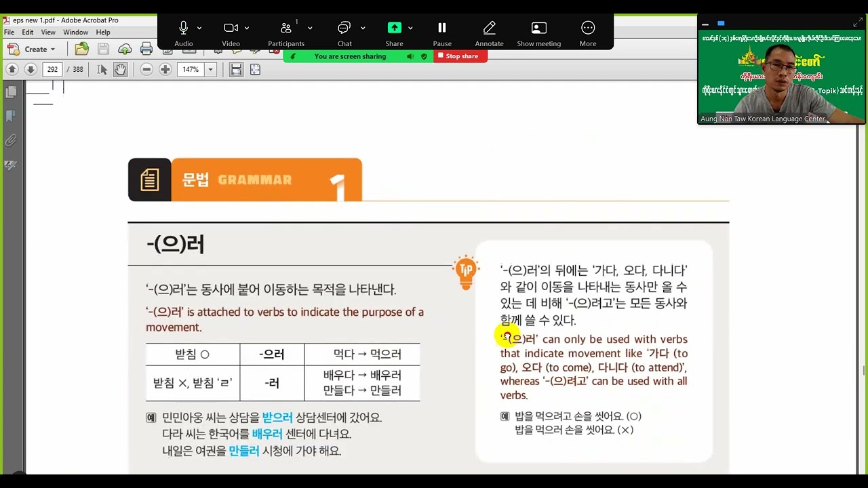Open the Help menu

coord(103,32)
